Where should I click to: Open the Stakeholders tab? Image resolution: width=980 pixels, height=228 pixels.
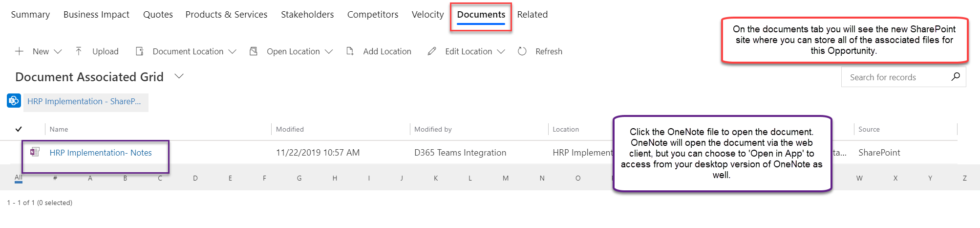(x=307, y=15)
